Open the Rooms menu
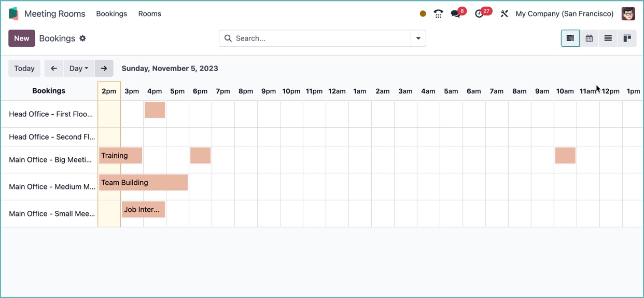This screenshot has height=298, width=644. [149, 14]
